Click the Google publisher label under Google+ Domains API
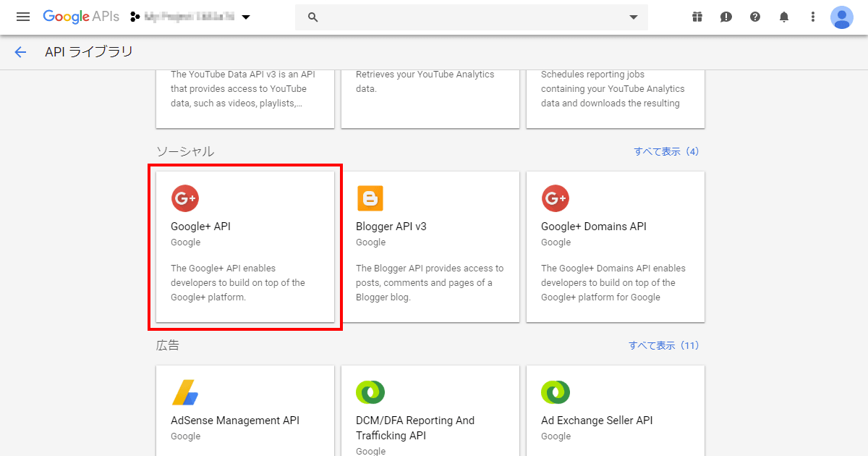This screenshot has width=868, height=456. 556,242
